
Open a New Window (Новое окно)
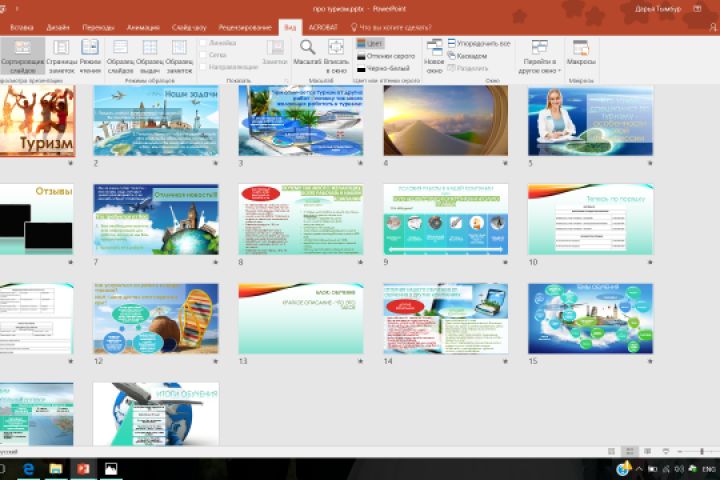click(x=434, y=56)
